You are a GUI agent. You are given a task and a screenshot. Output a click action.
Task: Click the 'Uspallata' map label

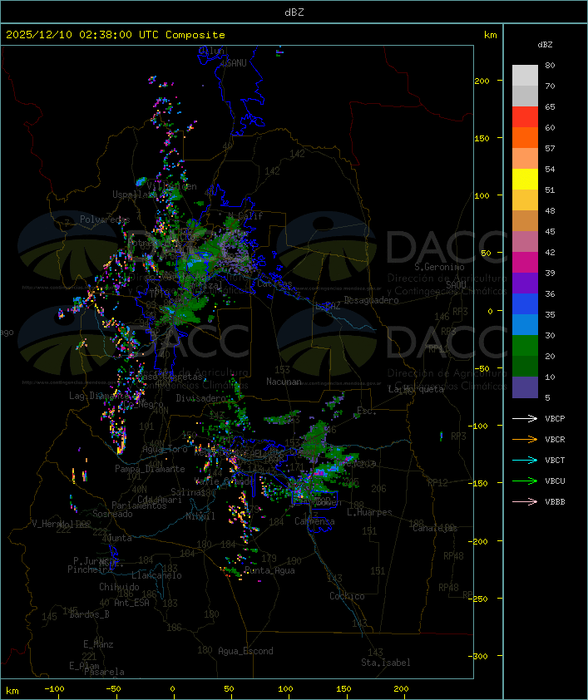tap(133, 195)
